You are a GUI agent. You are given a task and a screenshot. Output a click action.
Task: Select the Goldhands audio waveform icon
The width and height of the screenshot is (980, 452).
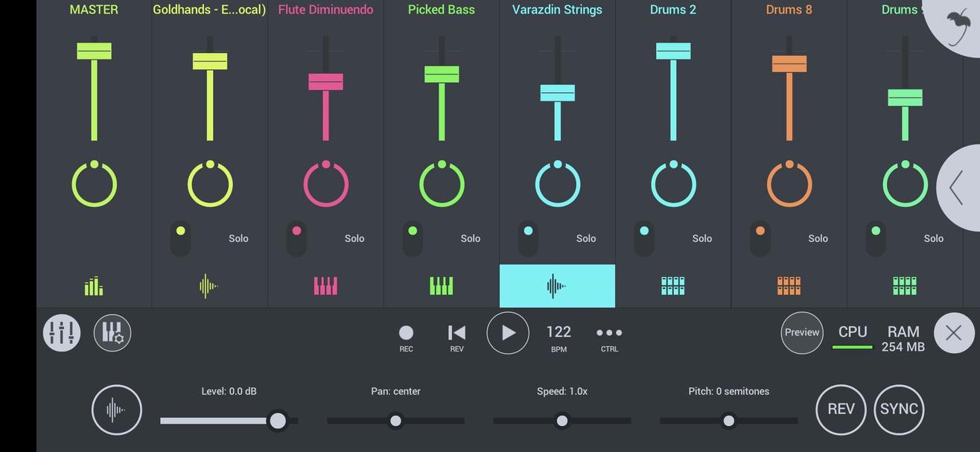tap(209, 286)
